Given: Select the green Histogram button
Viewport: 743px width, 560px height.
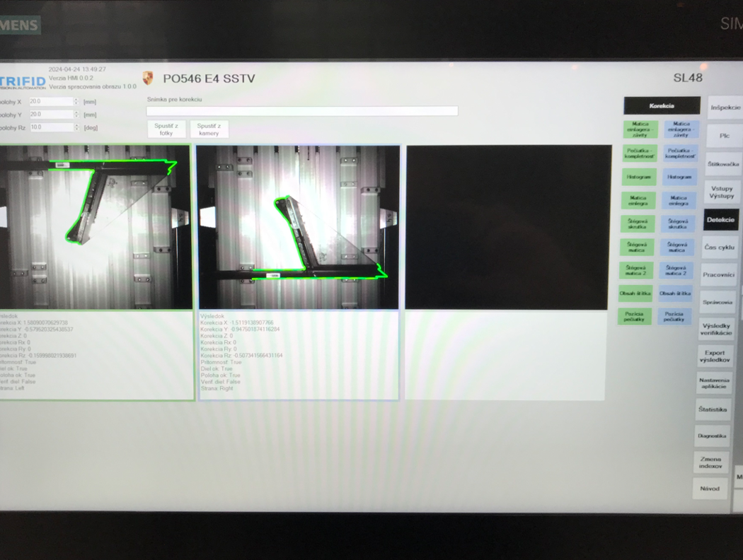Looking at the screenshot, I should tap(639, 177).
